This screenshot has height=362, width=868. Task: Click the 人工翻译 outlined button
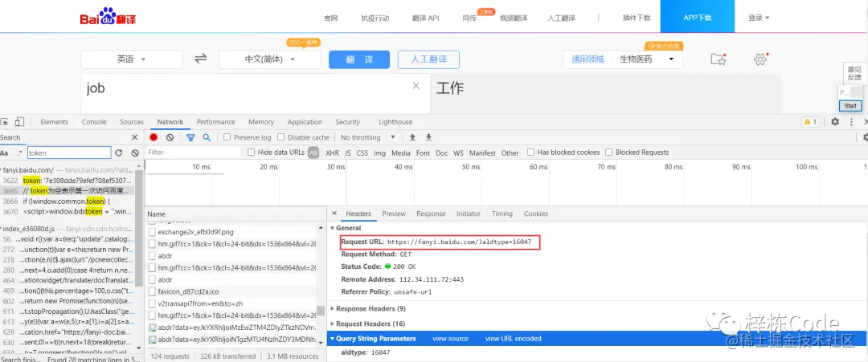tap(428, 59)
